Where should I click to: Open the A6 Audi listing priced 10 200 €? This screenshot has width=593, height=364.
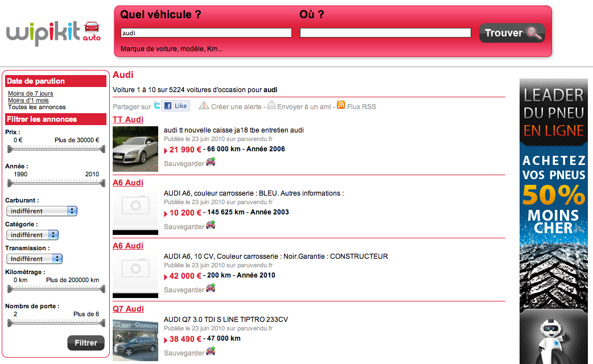point(128,183)
